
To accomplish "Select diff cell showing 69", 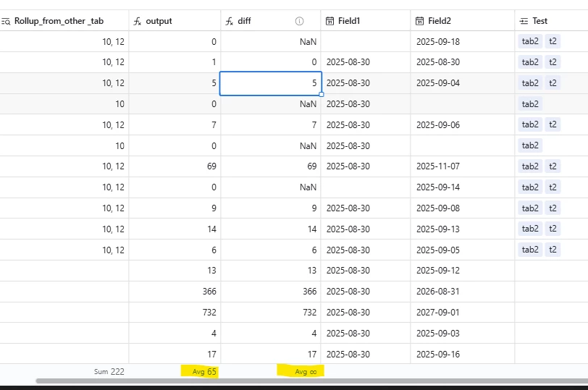I will 271,166.
